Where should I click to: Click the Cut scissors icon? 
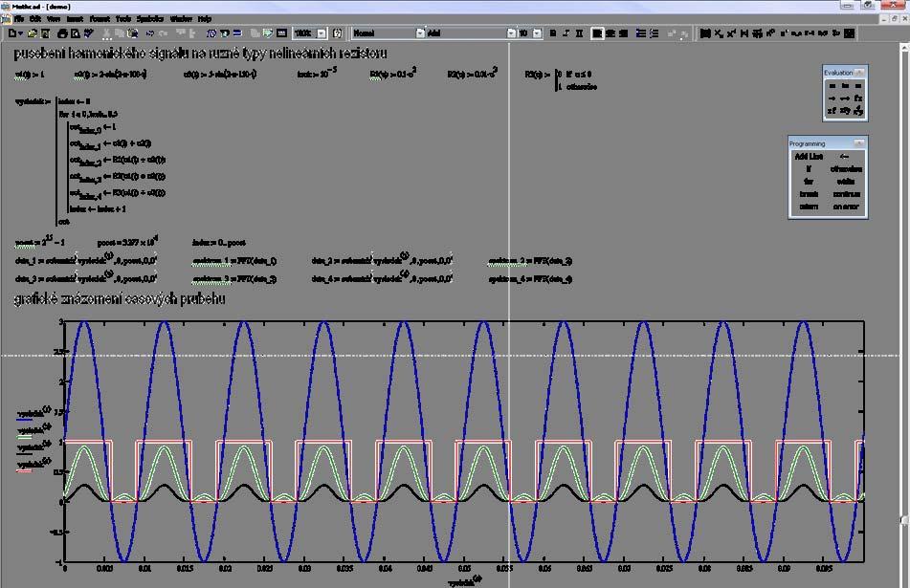106,33
